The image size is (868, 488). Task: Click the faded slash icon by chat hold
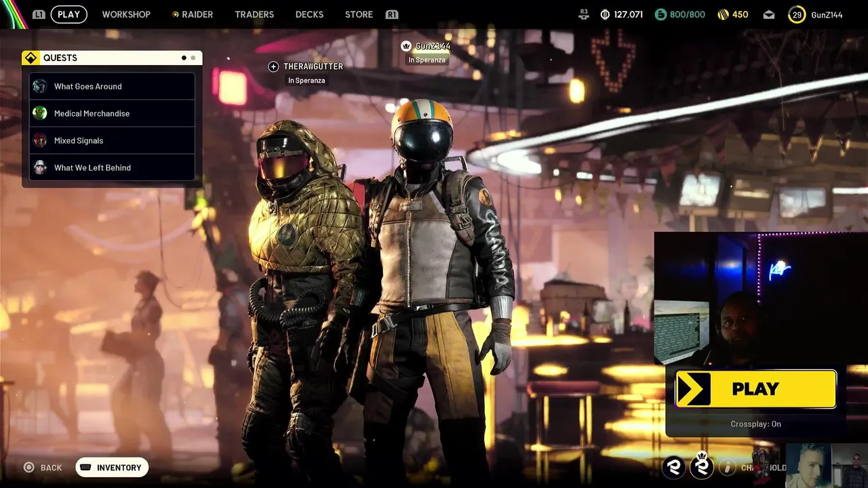pos(728,468)
